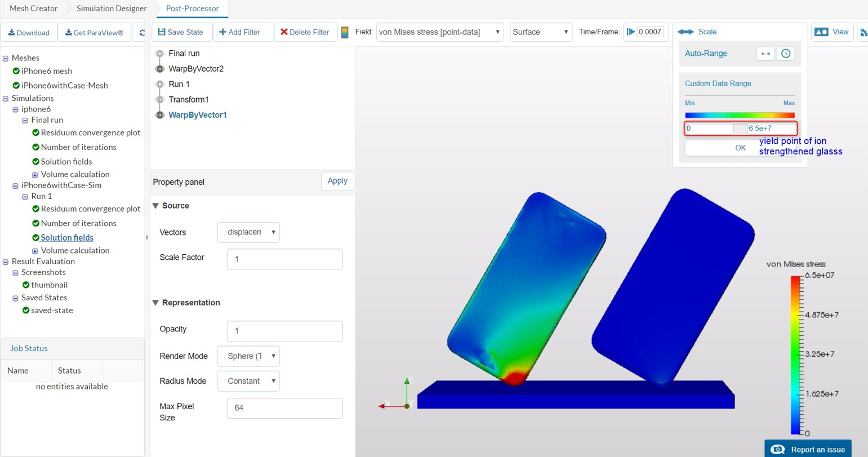Toggle visibility of Final run in pipeline
This screenshot has width=868, height=457.
click(x=160, y=54)
